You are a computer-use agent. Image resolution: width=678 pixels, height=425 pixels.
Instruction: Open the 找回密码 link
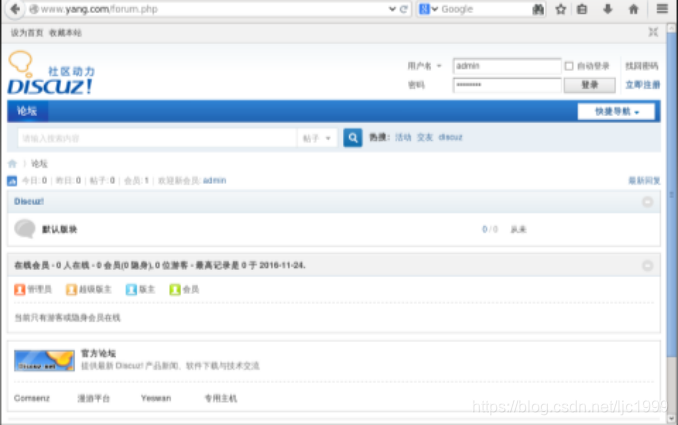click(x=642, y=66)
